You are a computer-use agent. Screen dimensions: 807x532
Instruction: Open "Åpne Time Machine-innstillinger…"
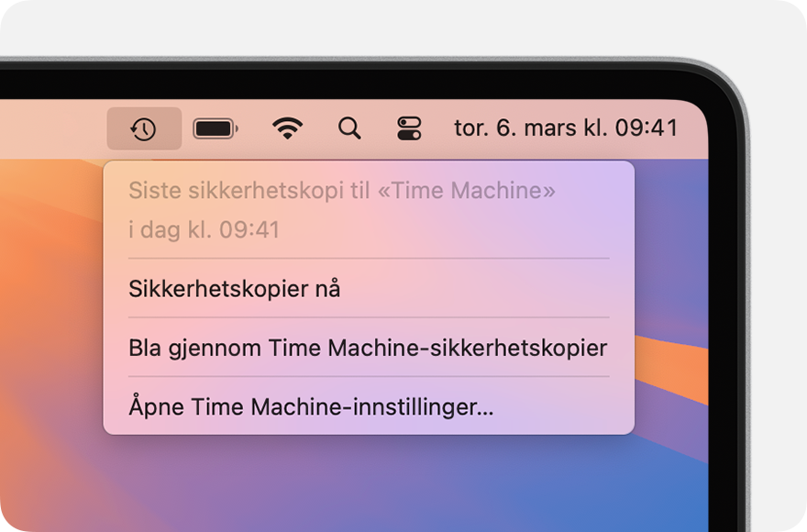369,406
